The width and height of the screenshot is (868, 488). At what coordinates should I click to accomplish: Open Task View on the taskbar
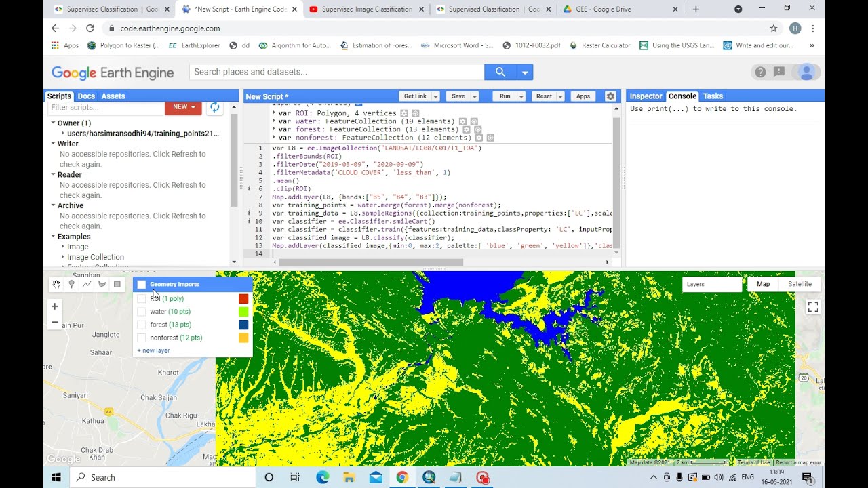click(x=295, y=477)
